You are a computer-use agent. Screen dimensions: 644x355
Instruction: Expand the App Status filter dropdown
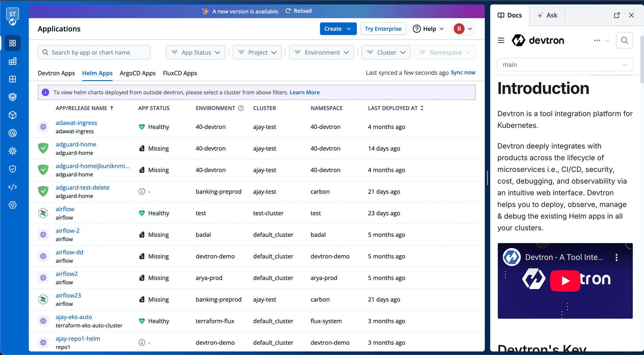pyautogui.click(x=195, y=52)
